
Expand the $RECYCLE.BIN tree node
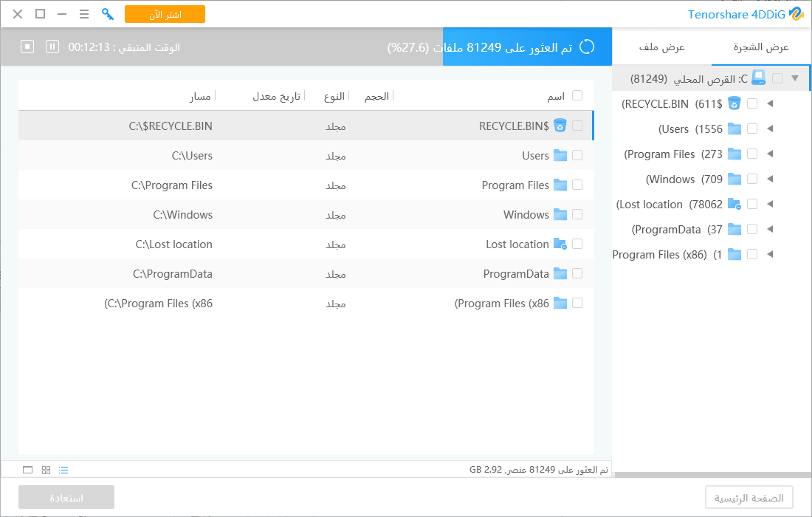(770, 103)
